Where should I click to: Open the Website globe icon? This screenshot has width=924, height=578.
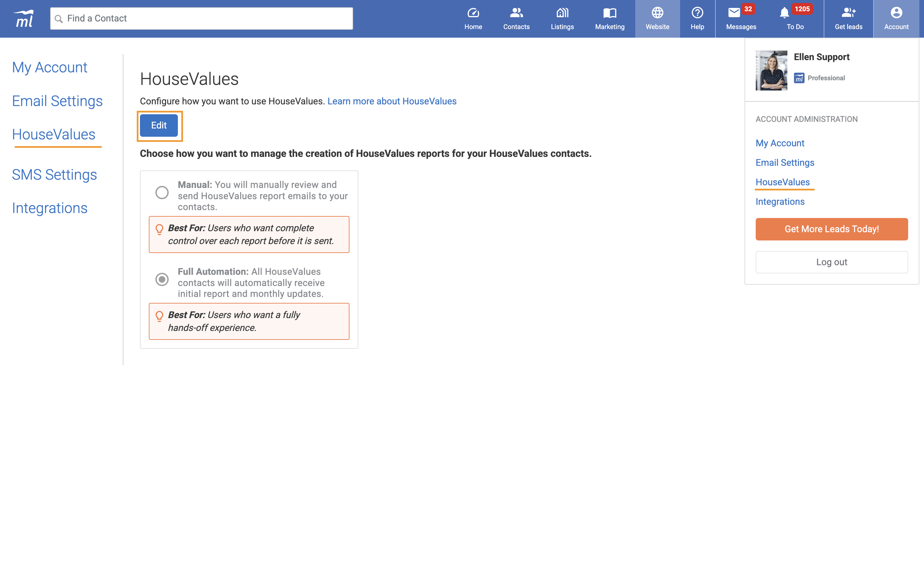click(657, 13)
